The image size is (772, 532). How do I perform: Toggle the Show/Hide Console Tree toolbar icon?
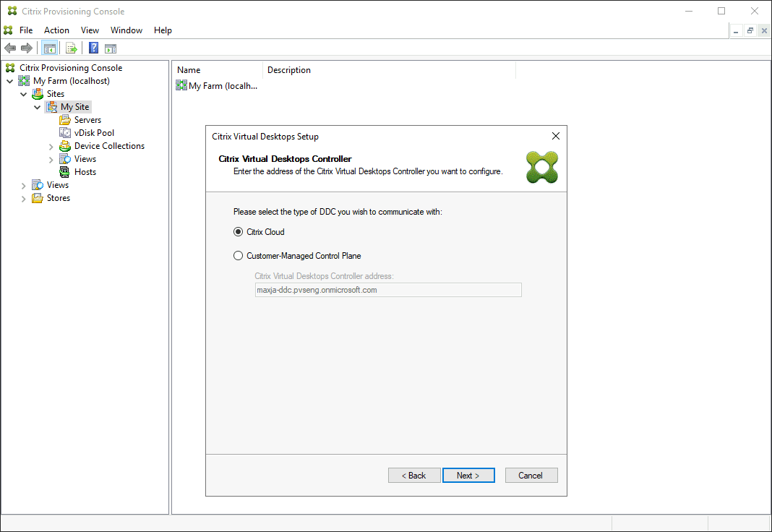point(49,48)
